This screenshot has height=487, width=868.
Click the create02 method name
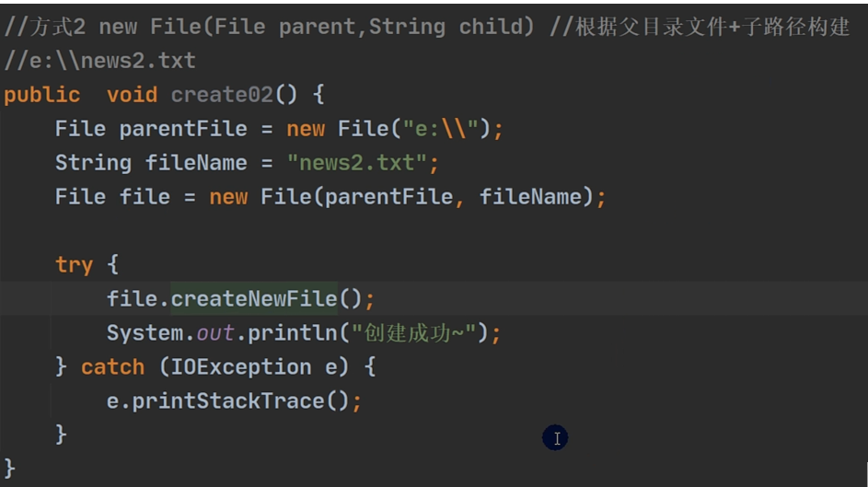[x=222, y=95]
